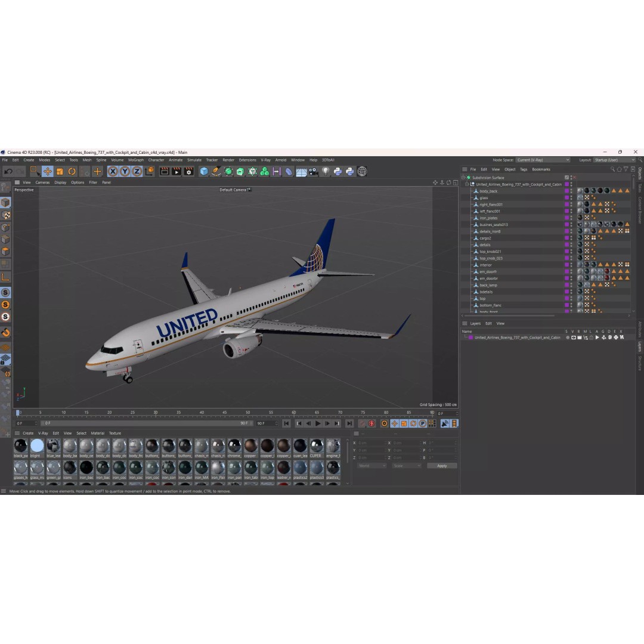Screen dimensions: 644x644
Task: Collapse the Subdivision Surface tree node
Action: point(464,178)
